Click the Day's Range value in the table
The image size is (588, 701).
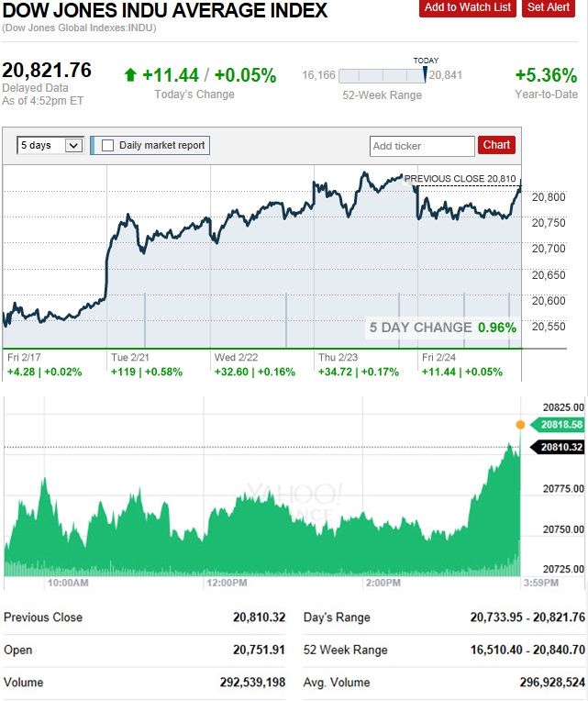(527, 618)
